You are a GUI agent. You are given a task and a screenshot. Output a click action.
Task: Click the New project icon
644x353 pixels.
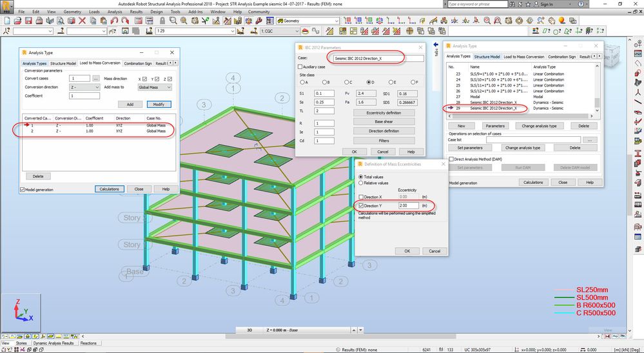click(x=7, y=21)
